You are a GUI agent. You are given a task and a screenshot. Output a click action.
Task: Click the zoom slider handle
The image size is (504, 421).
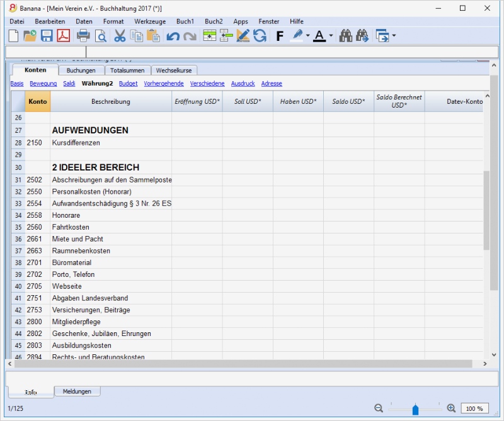(415, 410)
